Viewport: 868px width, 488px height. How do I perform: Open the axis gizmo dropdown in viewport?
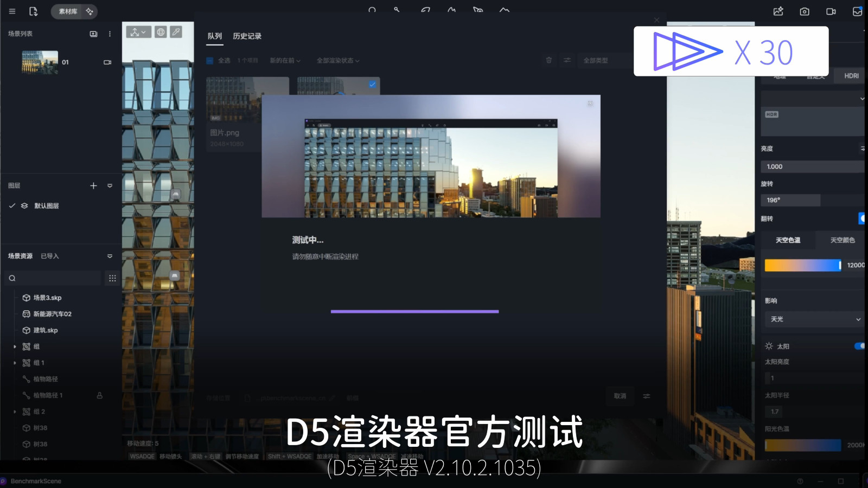click(138, 32)
